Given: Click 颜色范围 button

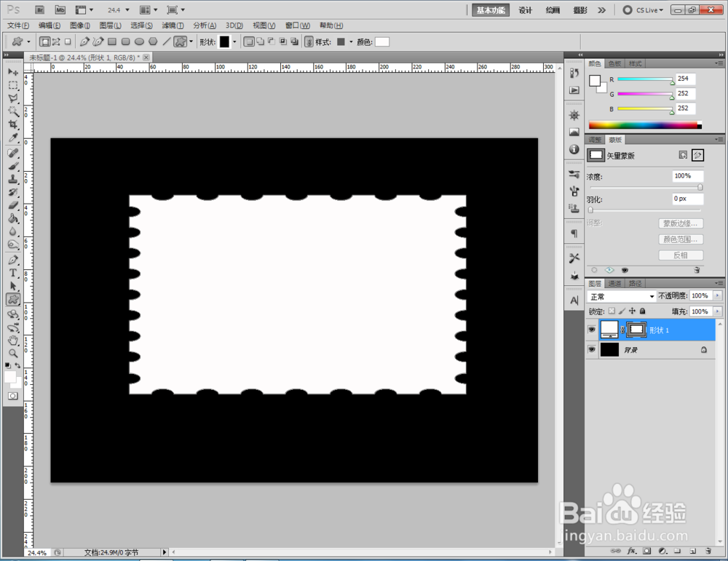Looking at the screenshot, I should click(x=681, y=239).
